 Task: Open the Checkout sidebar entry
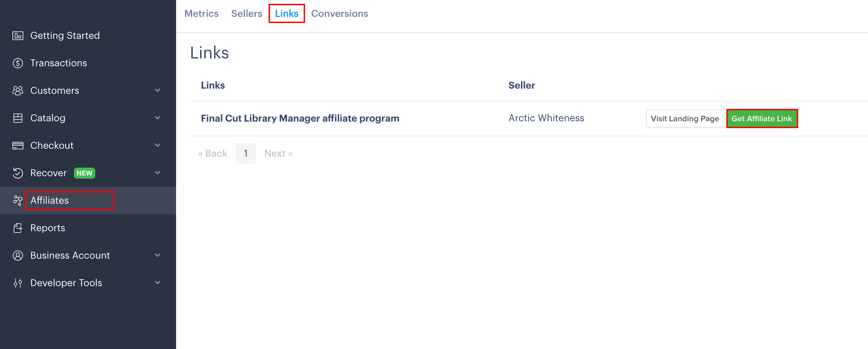pyautogui.click(x=52, y=146)
